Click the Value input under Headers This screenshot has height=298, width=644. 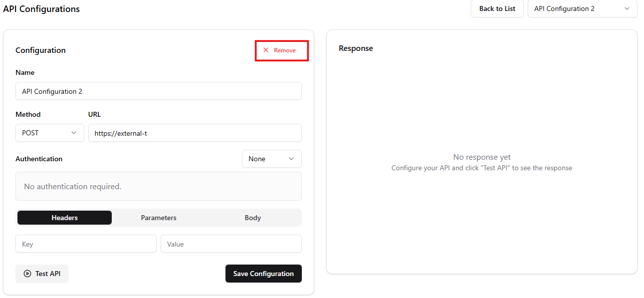(230, 244)
